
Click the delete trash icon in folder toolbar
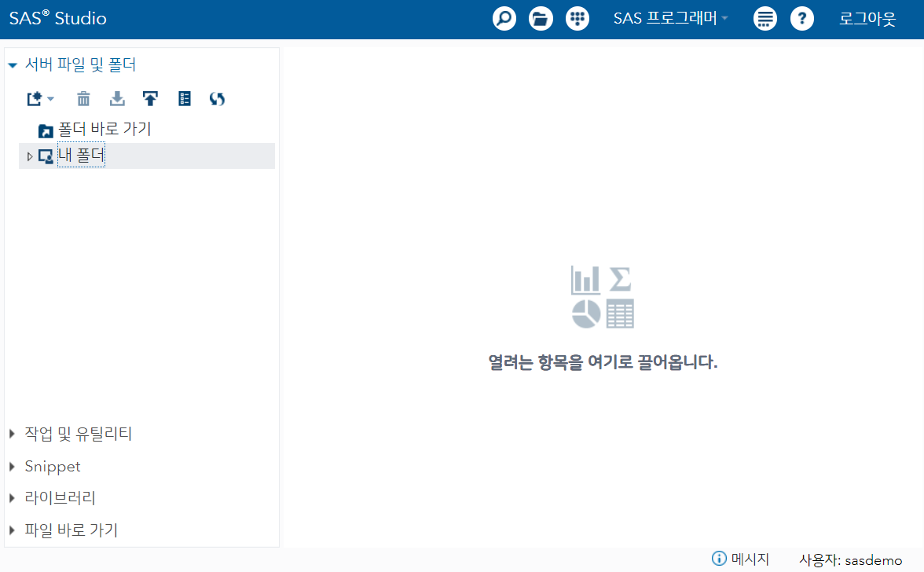click(x=83, y=98)
